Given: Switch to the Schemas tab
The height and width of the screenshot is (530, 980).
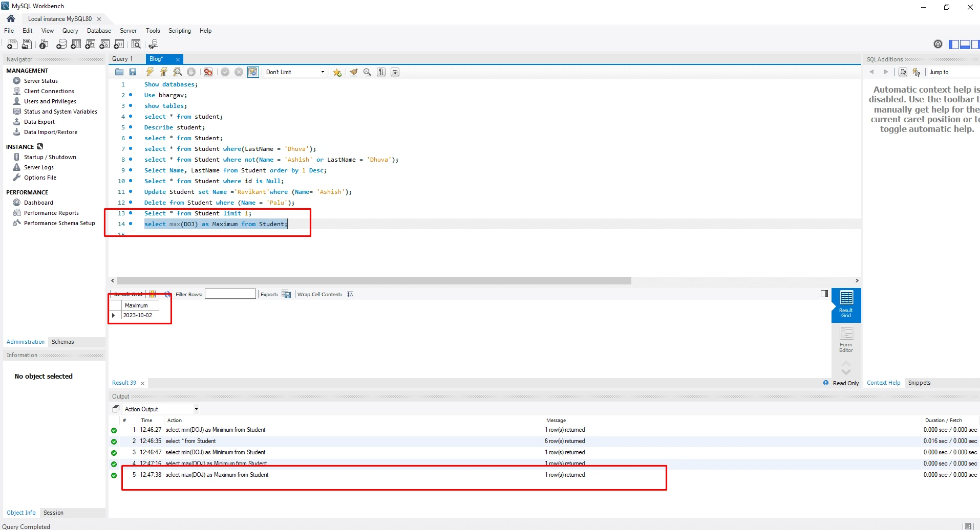Looking at the screenshot, I should point(62,342).
